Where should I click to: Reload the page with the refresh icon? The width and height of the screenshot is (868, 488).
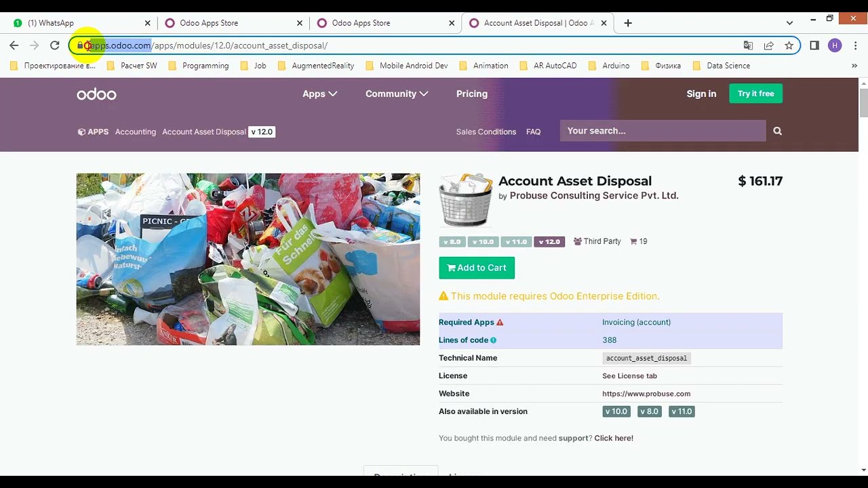(55, 45)
